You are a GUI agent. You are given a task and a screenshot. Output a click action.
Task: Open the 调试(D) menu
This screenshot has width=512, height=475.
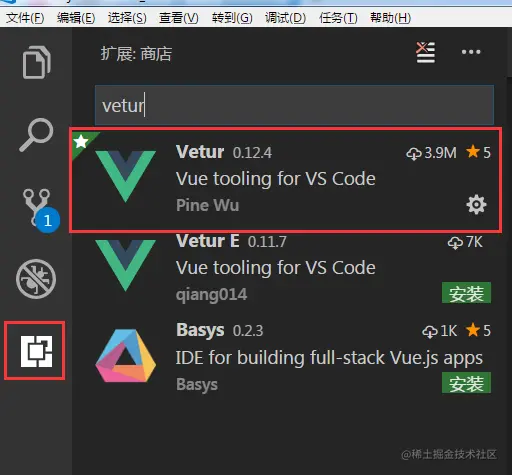(285, 18)
